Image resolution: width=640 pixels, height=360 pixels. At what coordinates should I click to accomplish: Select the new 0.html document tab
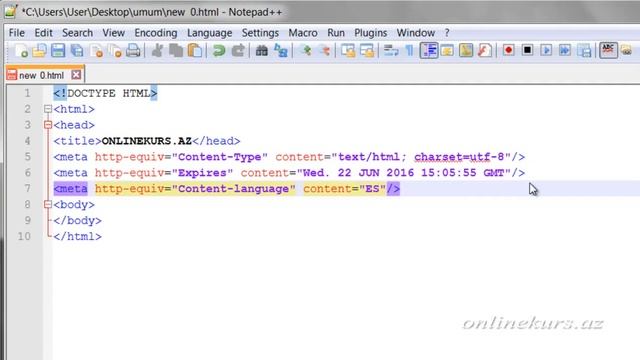tap(41, 75)
